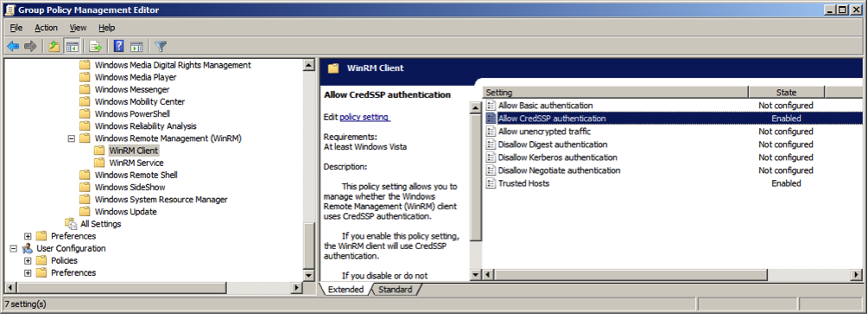Image resolution: width=868 pixels, height=314 pixels.
Task: Collapse Windows Remote Management (WinRM) node
Action: click(71, 138)
